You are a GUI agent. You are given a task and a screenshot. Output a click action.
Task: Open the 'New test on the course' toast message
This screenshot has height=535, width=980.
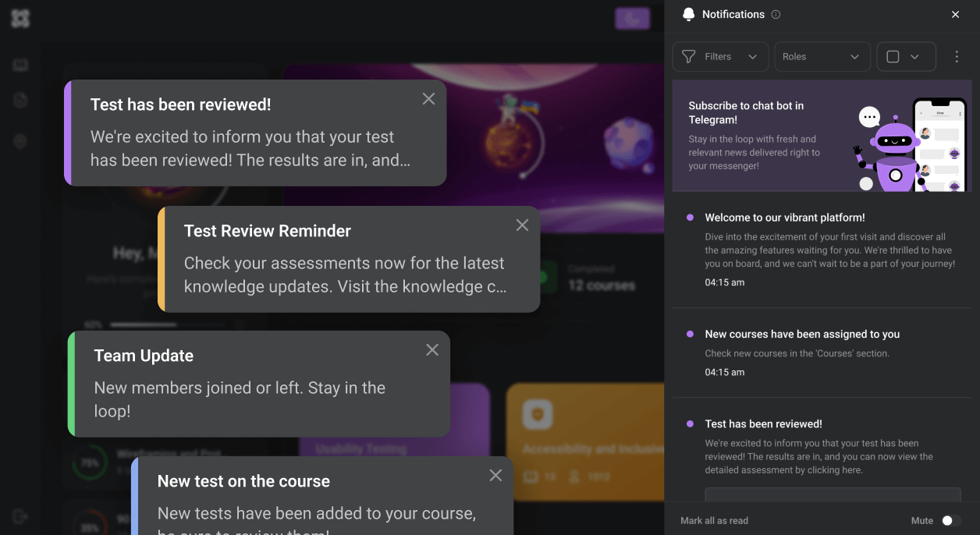click(x=322, y=496)
